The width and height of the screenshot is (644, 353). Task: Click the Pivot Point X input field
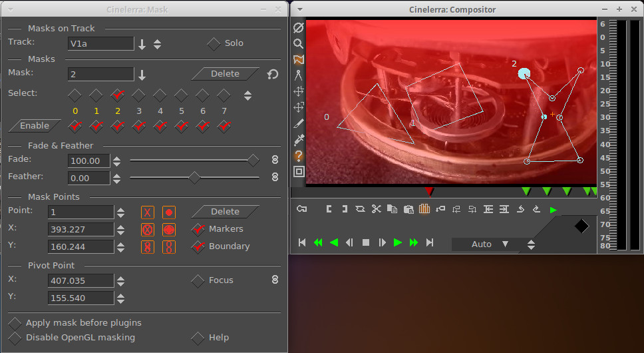pos(80,281)
